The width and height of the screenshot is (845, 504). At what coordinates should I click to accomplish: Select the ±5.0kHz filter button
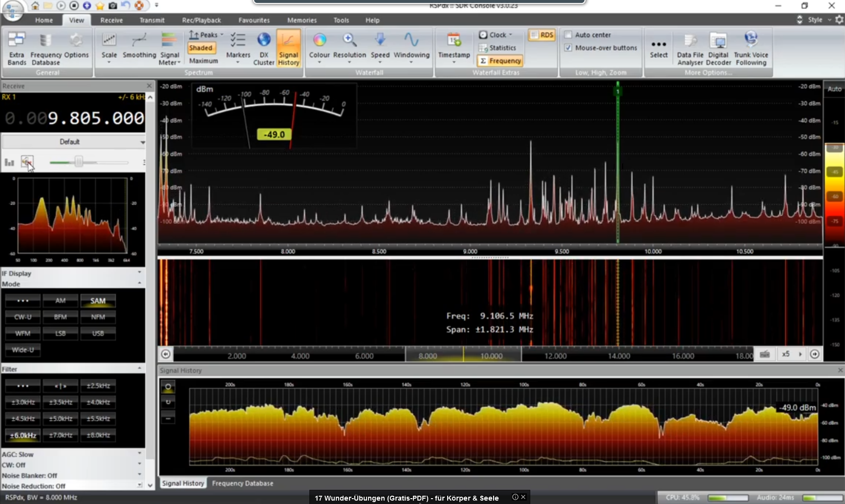point(60,419)
